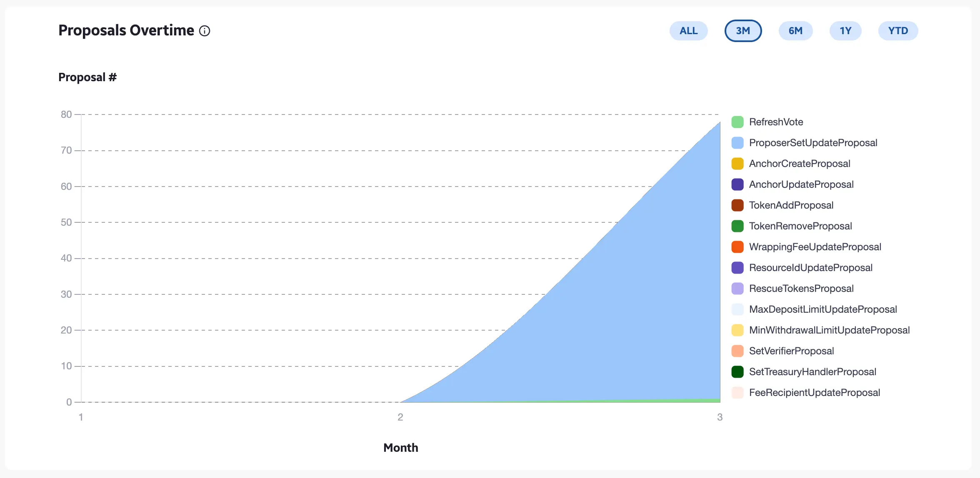Select the ALL time range
This screenshot has height=478, width=980.
688,31
